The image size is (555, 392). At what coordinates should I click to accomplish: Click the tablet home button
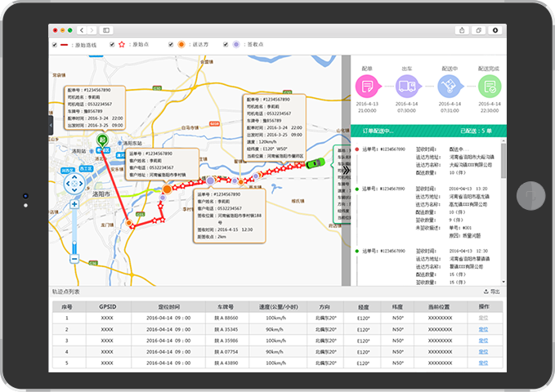coord(530,196)
